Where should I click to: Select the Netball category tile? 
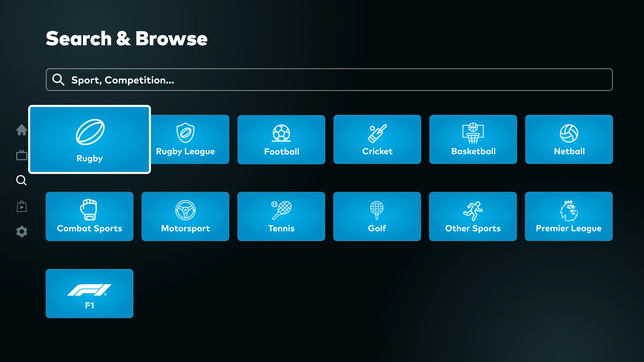pyautogui.click(x=569, y=139)
